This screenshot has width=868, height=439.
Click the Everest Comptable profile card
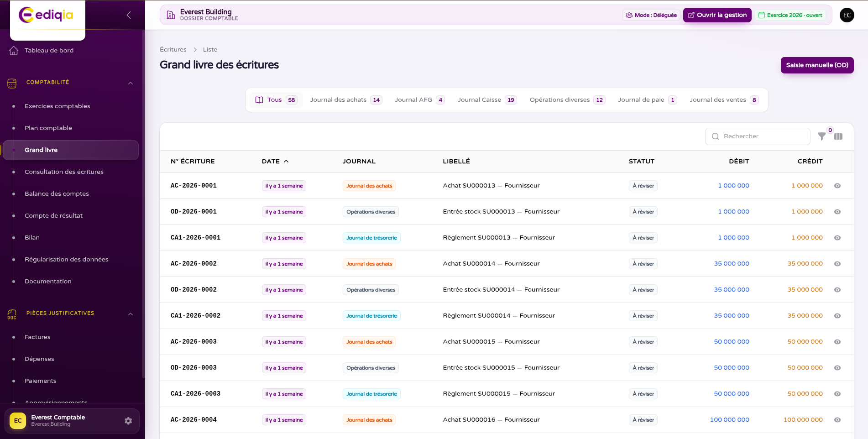click(72, 421)
